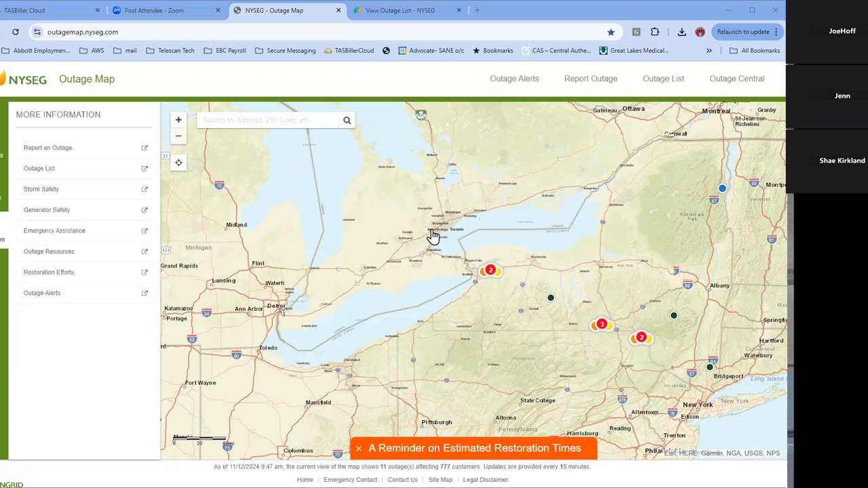Viewport: 868px width, 488px height.
Task: Open the TASBillerCloud bookmark
Action: coord(349,51)
